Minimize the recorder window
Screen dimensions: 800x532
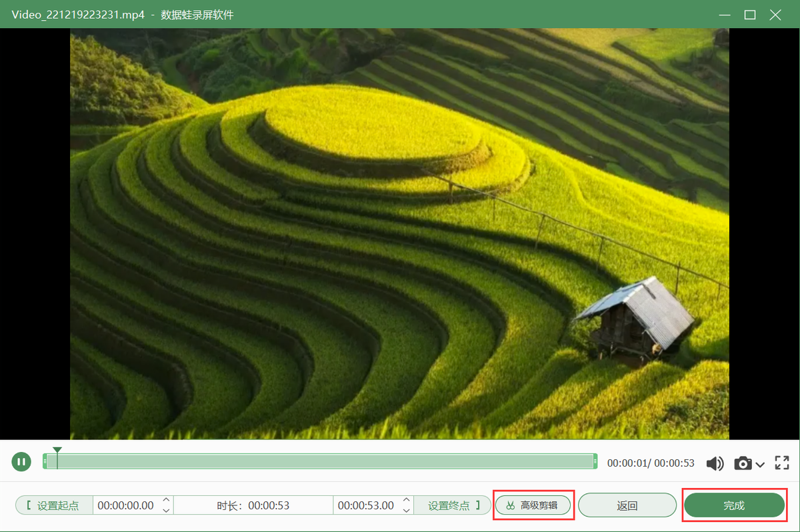724,15
